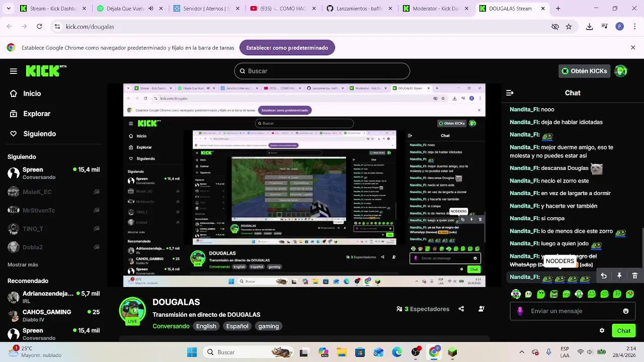The height and width of the screenshot is (362, 644).
Task: Open the Chrome profile avatar
Action: (x=620, y=27)
